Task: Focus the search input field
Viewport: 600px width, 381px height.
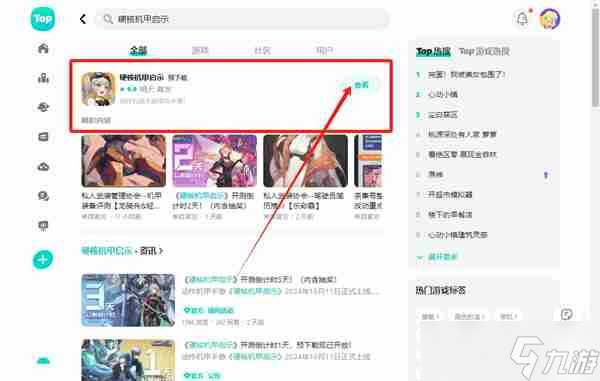Action: (242, 19)
